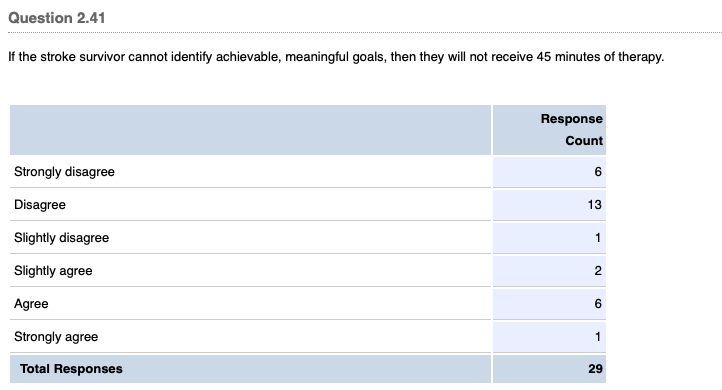Select the count 13 for Disagree
This screenshot has height=390, width=722.
[594, 205]
